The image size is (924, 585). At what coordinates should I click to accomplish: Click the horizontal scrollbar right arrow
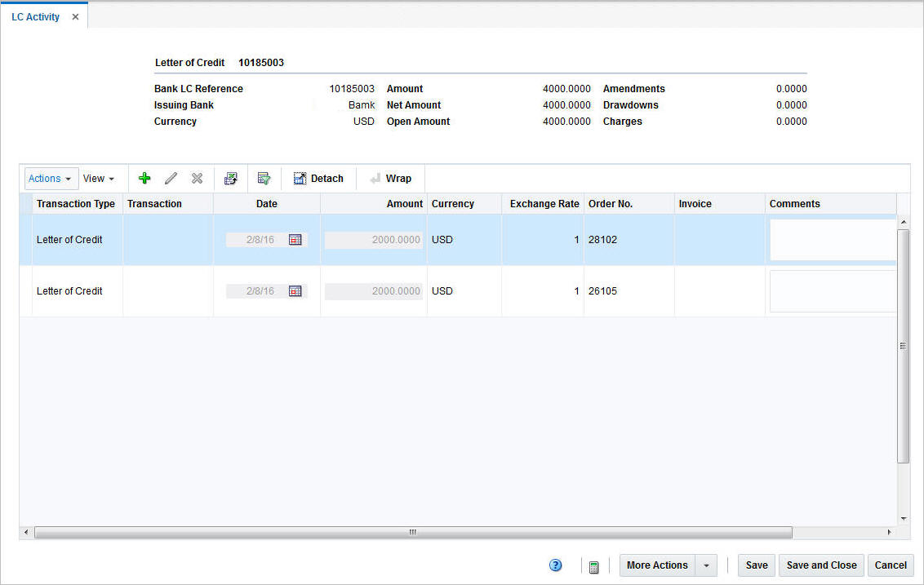click(x=889, y=532)
